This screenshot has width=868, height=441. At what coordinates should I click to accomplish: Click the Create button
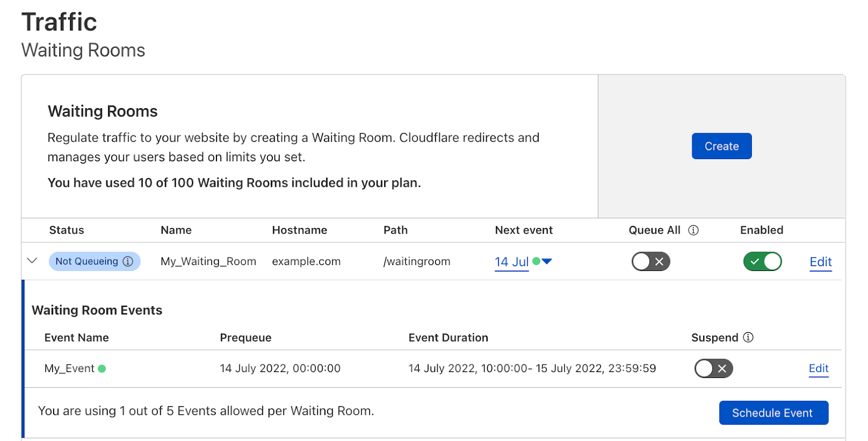722,146
